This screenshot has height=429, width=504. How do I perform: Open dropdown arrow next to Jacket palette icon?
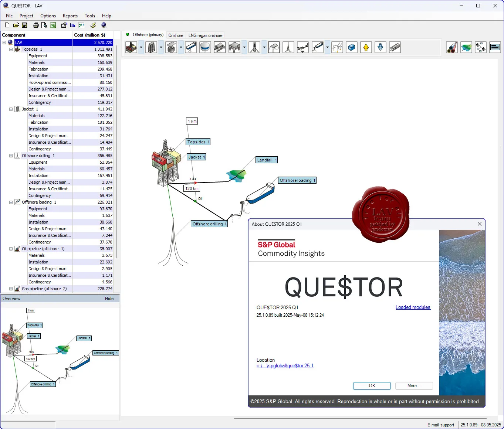pos(161,47)
